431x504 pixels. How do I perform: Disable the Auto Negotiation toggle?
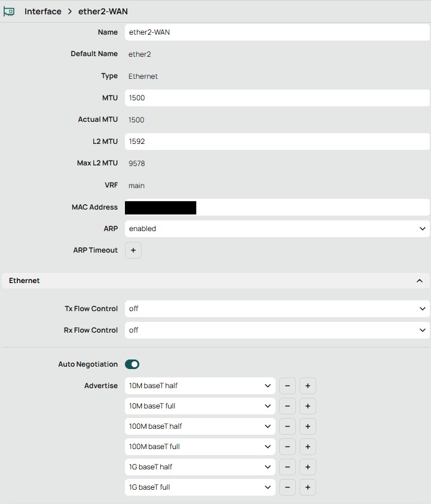pos(132,364)
